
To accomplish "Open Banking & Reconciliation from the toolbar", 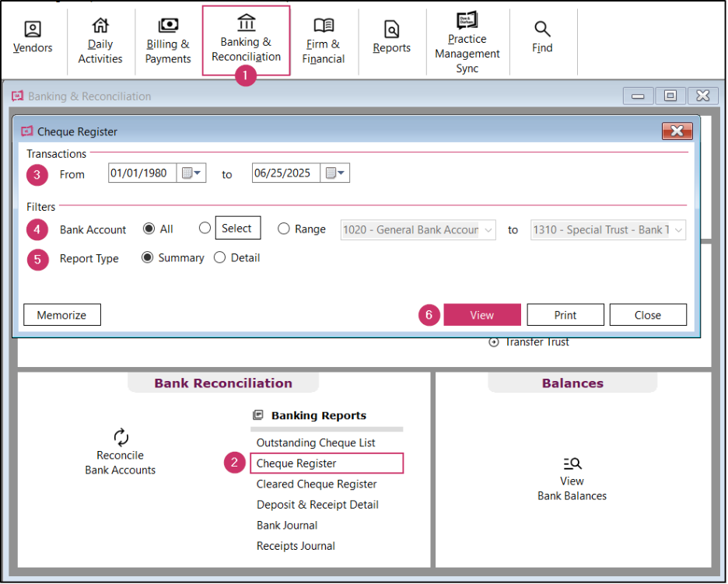I will tap(246, 40).
